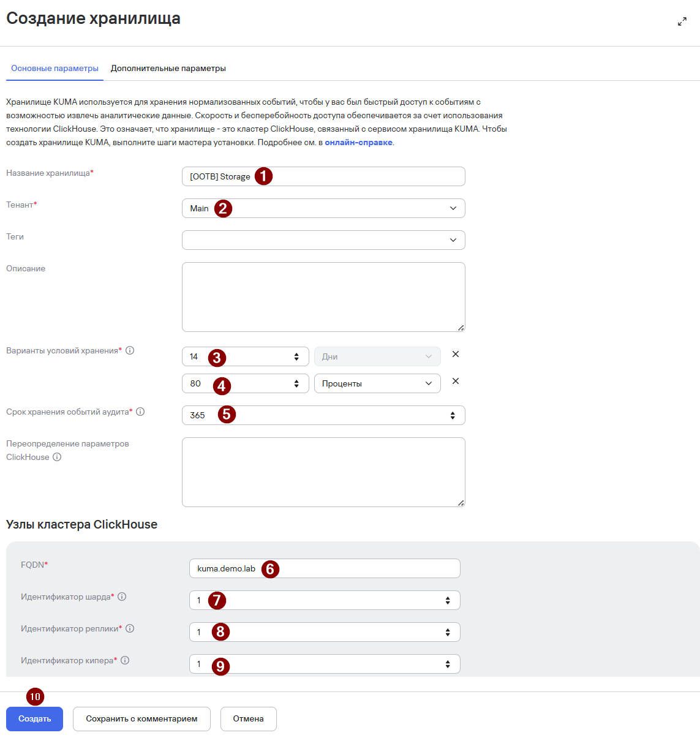Select the Основные параметры tab
700x738 pixels.
pos(55,68)
